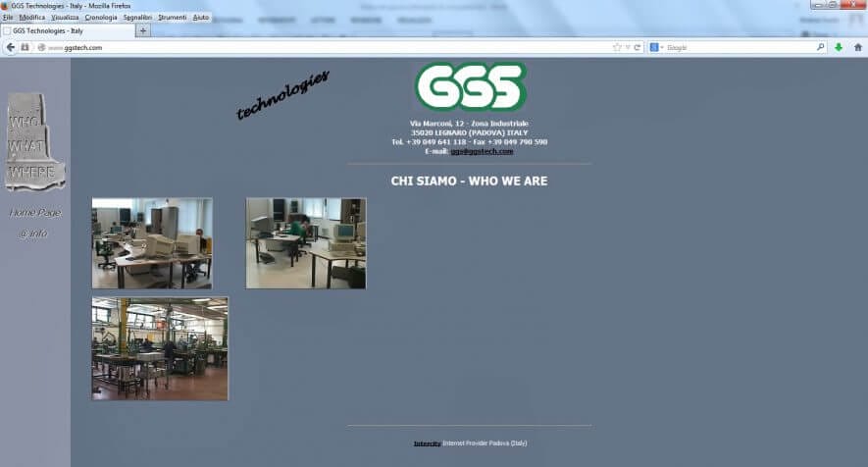This screenshot has height=467, width=868.
Task: Click the GGS logo image
Action: (470, 86)
